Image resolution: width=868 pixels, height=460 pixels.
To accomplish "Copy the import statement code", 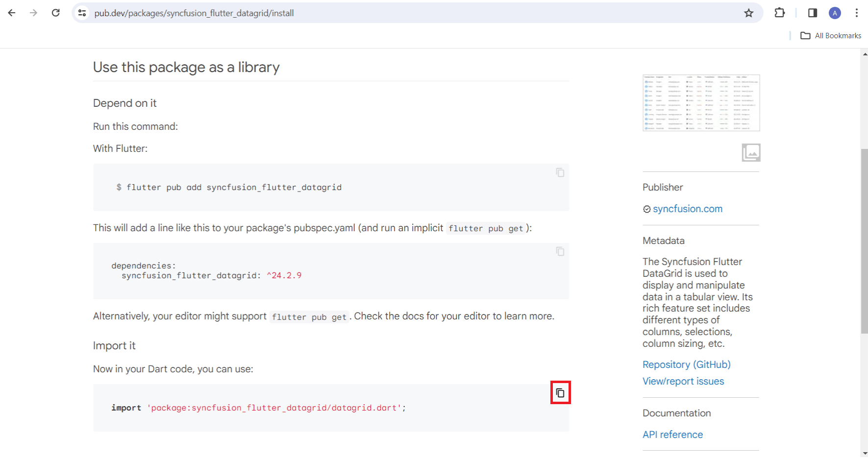I will [x=560, y=393].
